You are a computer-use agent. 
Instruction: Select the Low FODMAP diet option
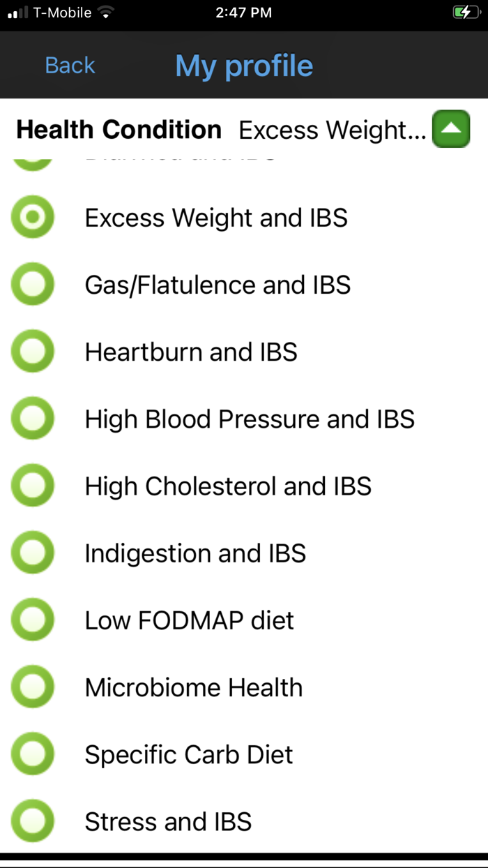32,619
